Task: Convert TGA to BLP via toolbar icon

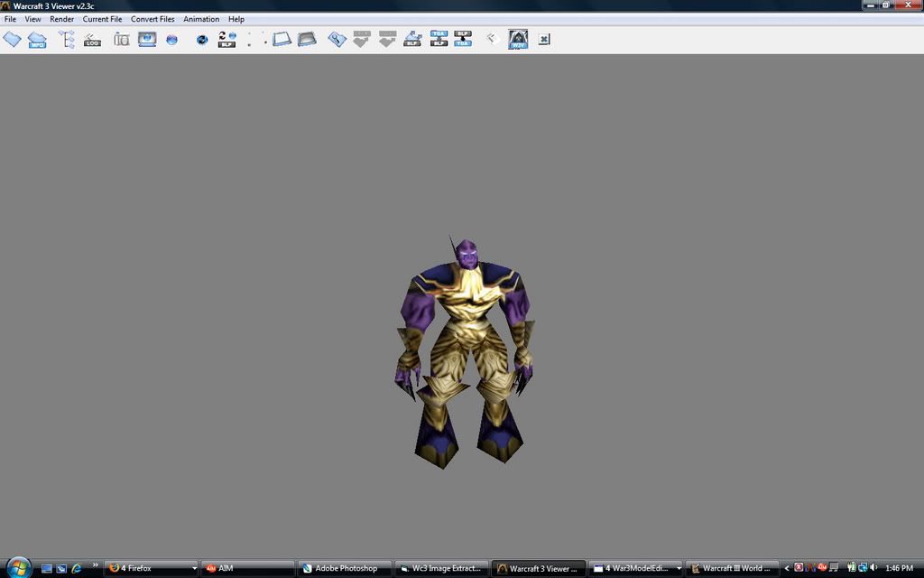Action: click(x=439, y=39)
